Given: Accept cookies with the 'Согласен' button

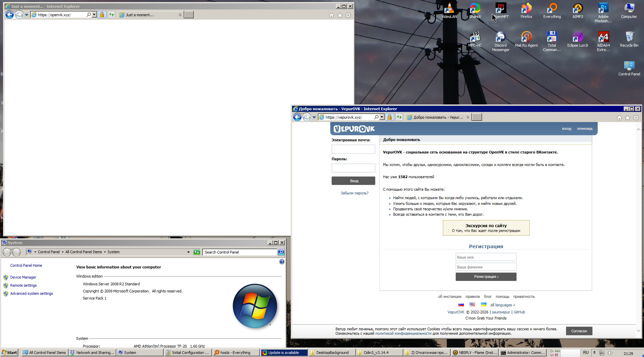Looking at the screenshot, I should tap(579, 331).
